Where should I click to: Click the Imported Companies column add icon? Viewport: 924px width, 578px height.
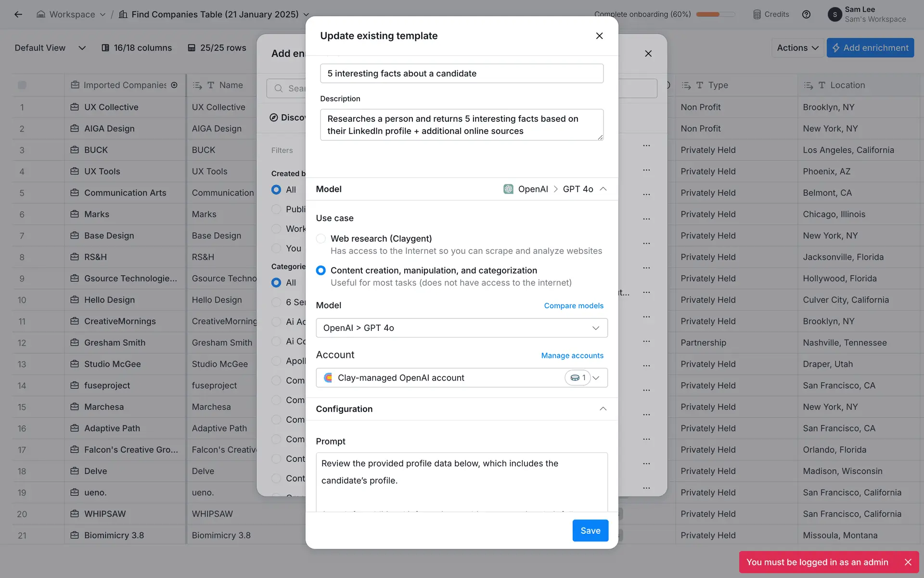(x=174, y=85)
